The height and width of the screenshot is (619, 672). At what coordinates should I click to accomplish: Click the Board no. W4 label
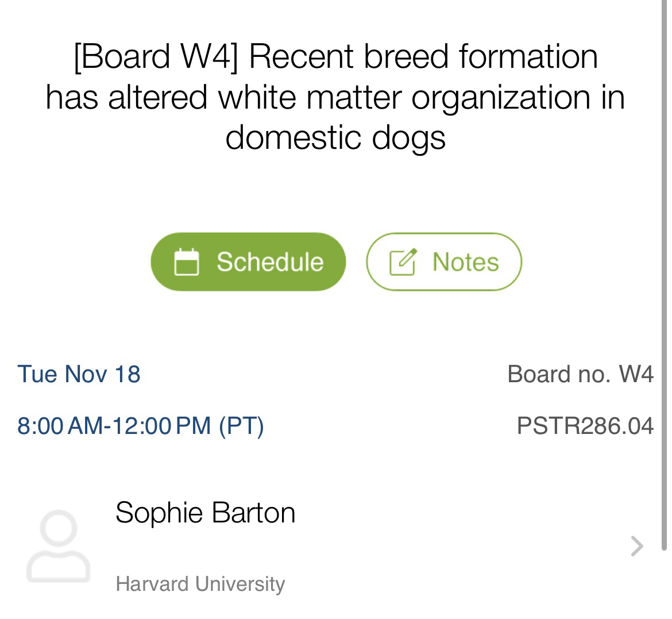pos(580,374)
